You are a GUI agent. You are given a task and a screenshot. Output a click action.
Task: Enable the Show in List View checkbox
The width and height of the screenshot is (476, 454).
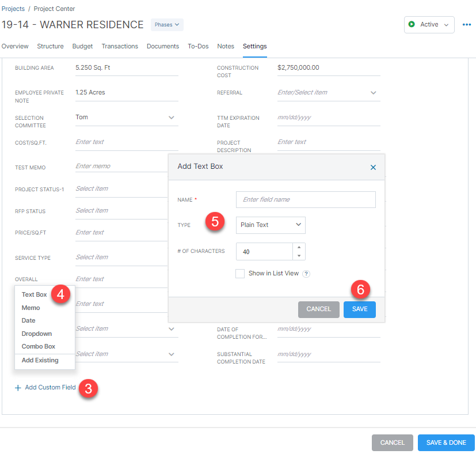click(240, 273)
